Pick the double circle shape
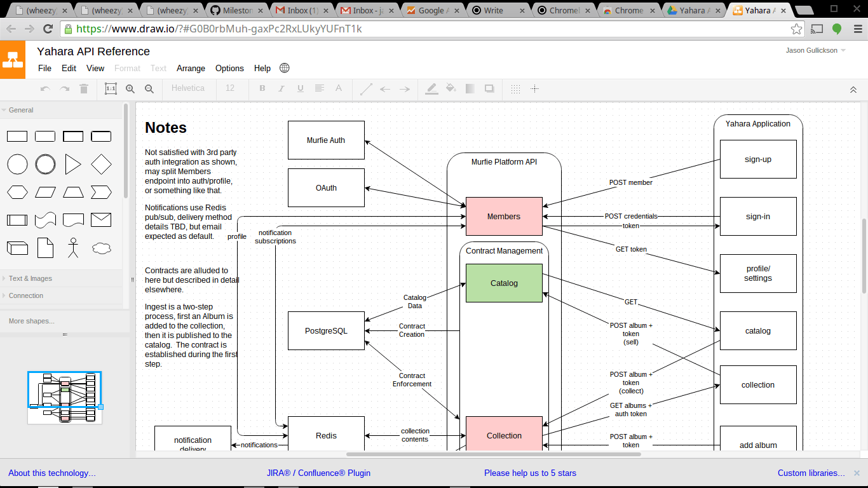 click(45, 165)
